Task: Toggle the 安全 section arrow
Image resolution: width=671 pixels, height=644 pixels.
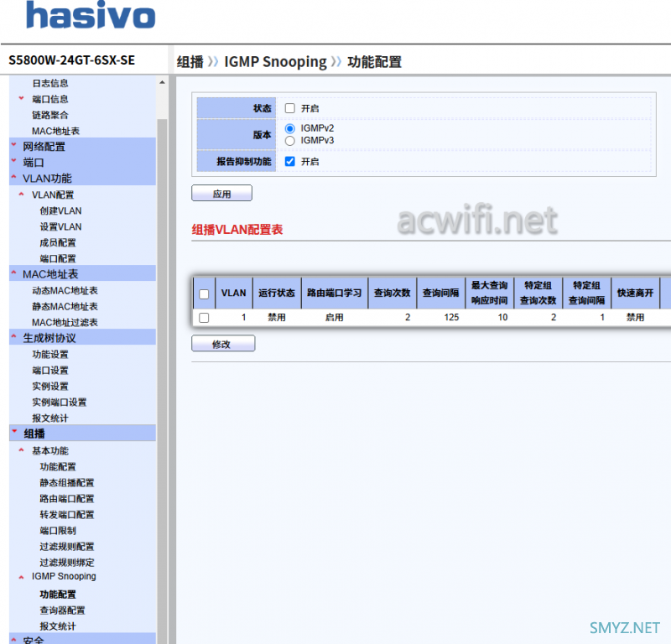Action: [13, 639]
